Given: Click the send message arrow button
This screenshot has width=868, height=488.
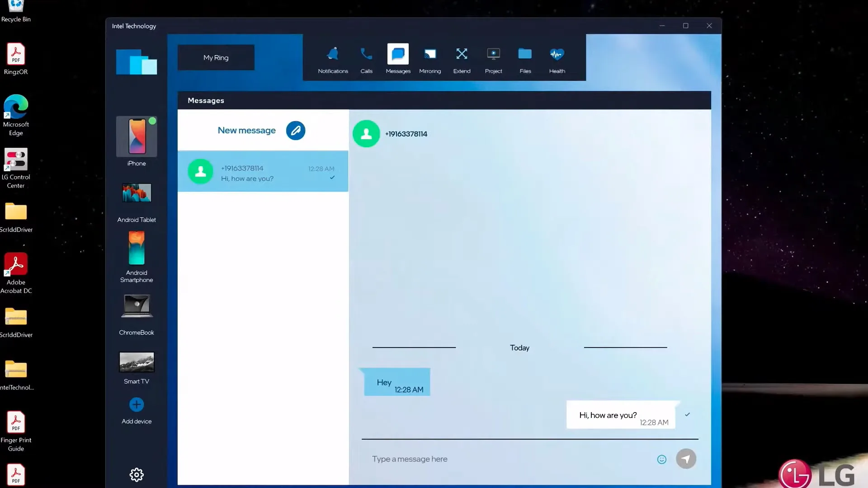Looking at the screenshot, I should click(x=686, y=459).
